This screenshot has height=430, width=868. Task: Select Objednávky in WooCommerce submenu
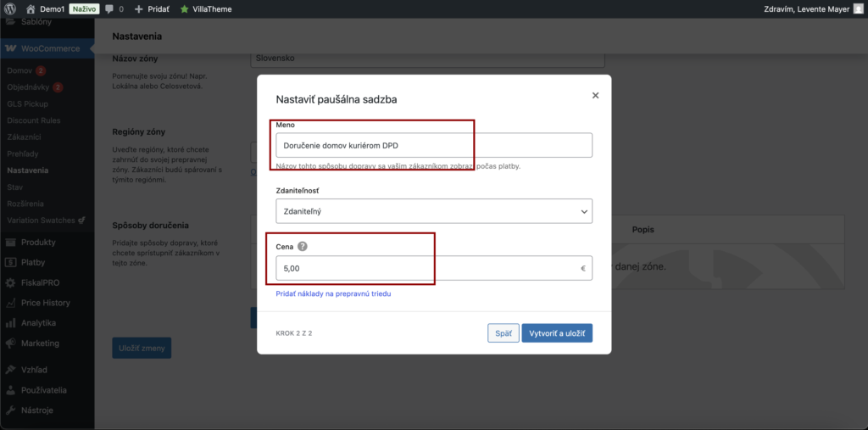pyautogui.click(x=29, y=87)
